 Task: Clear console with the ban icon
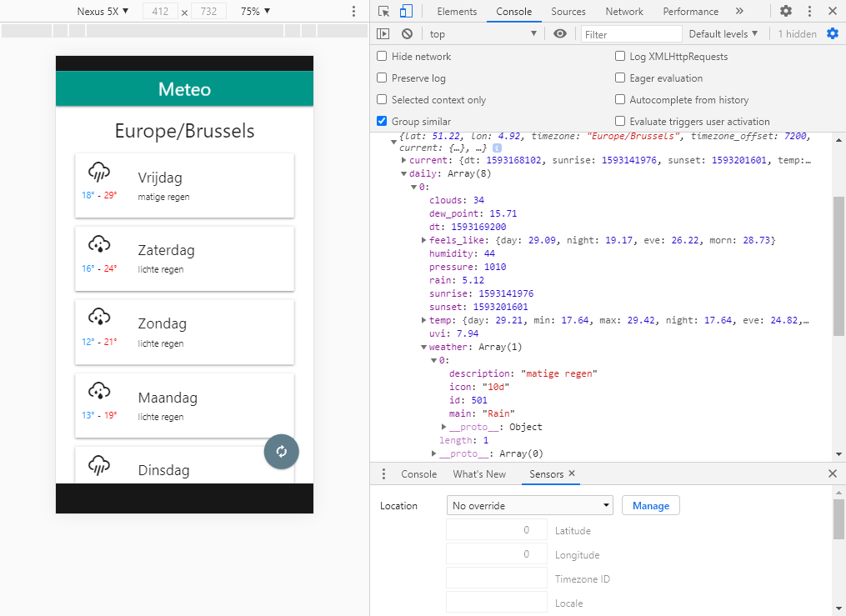click(407, 34)
